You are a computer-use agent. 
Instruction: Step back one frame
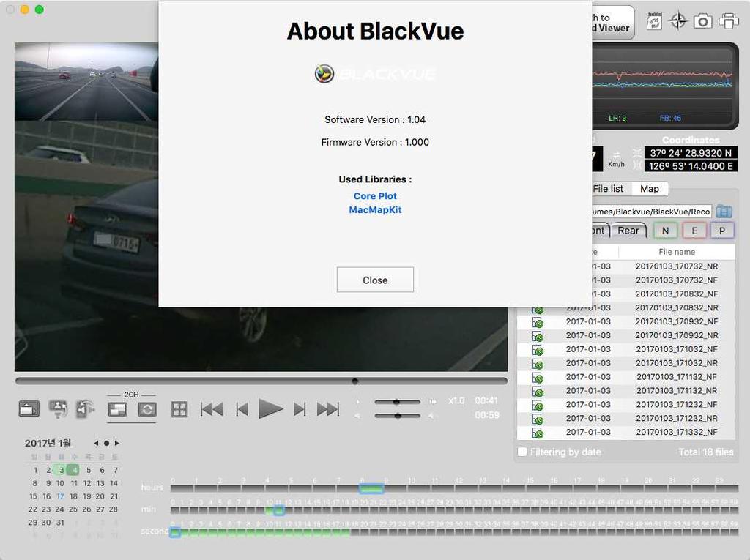point(242,409)
